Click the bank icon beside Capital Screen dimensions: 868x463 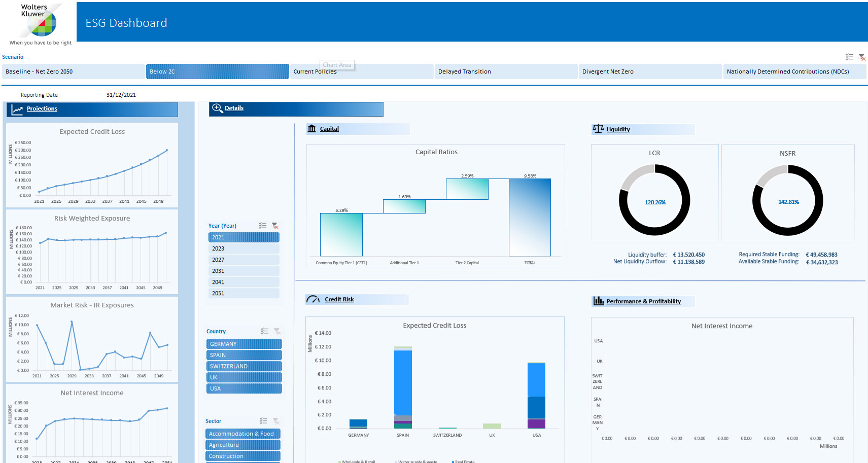click(312, 129)
